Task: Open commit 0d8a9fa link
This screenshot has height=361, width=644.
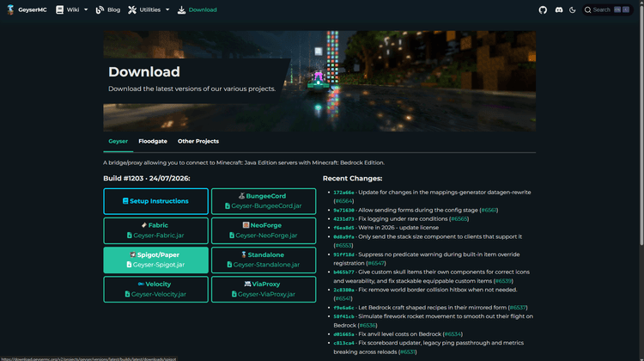Action: 343,237
